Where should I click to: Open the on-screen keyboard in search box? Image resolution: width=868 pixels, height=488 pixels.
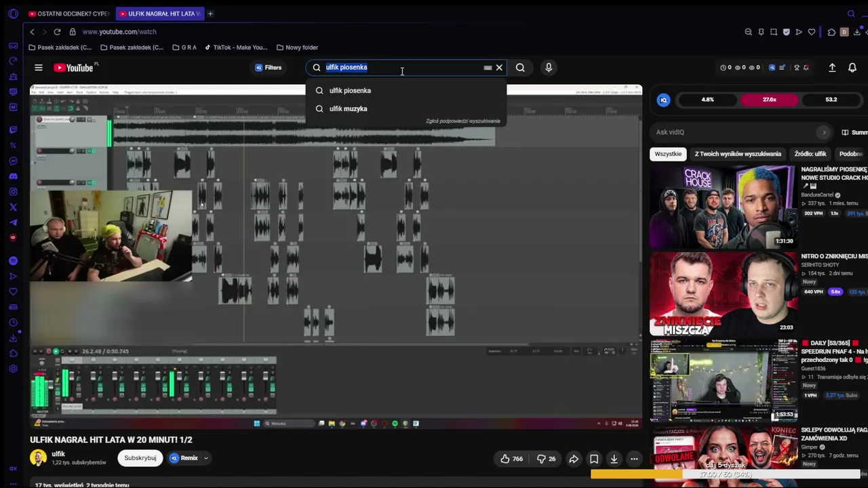coord(488,68)
